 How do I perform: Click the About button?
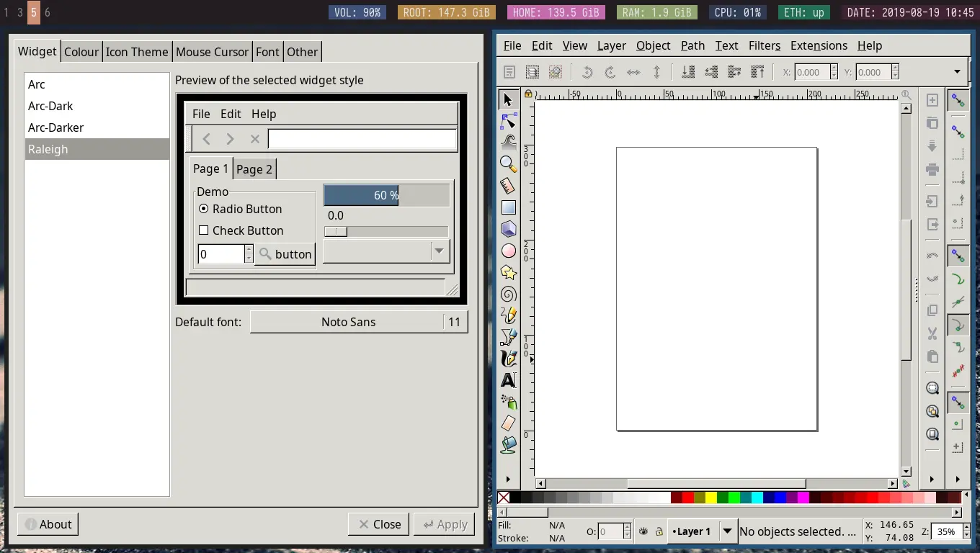click(47, 524)
